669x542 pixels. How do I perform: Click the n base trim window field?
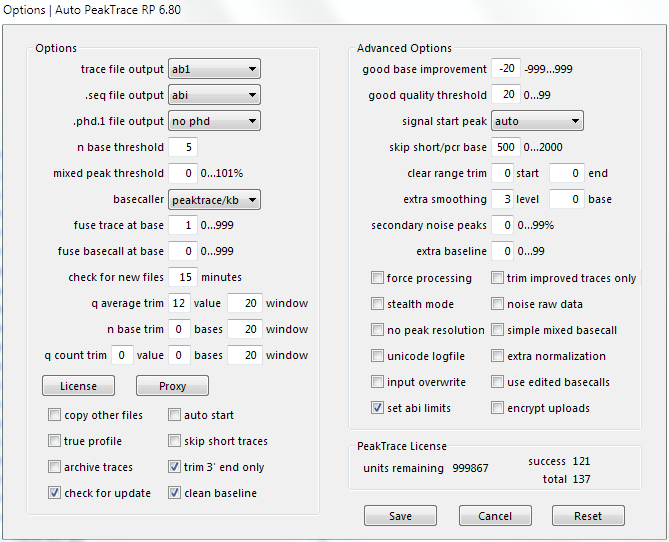click(245, 329)
